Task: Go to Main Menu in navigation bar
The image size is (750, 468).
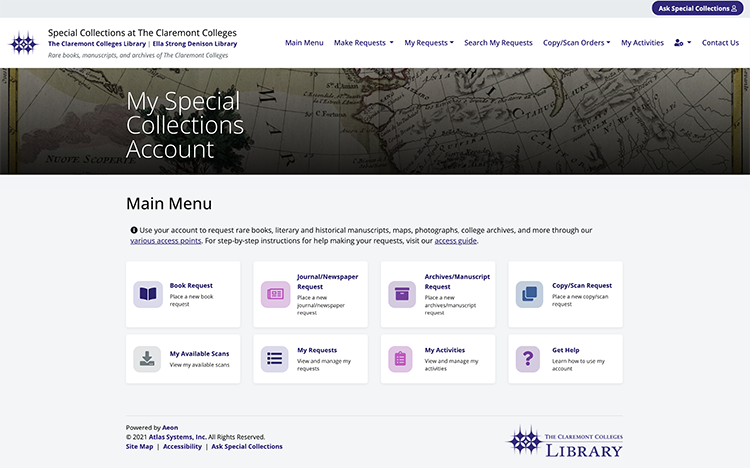Action: 304,43
